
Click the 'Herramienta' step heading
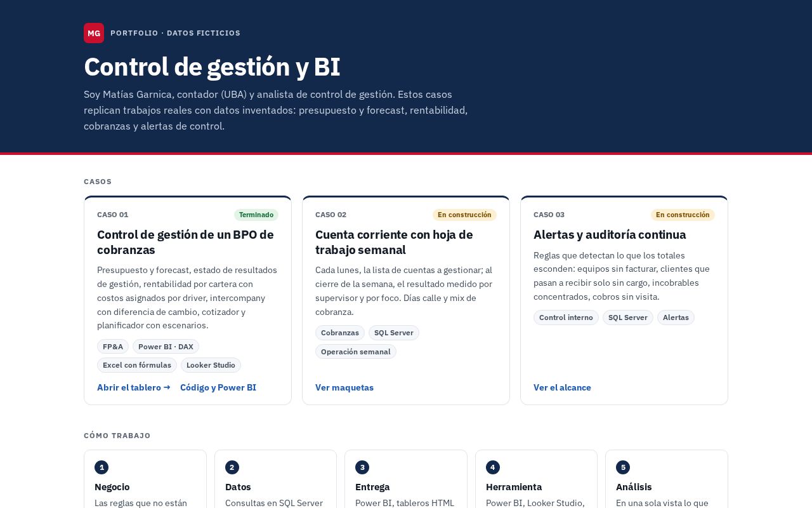point(514,487)
